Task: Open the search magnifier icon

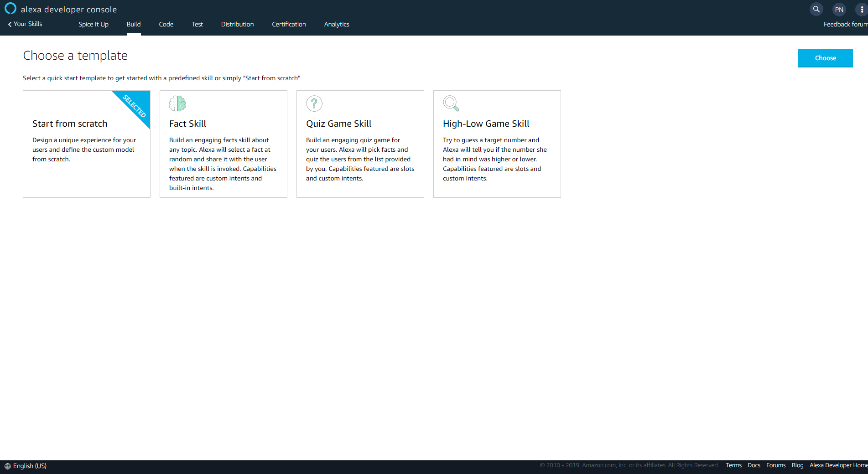Action: click(816, 9)
